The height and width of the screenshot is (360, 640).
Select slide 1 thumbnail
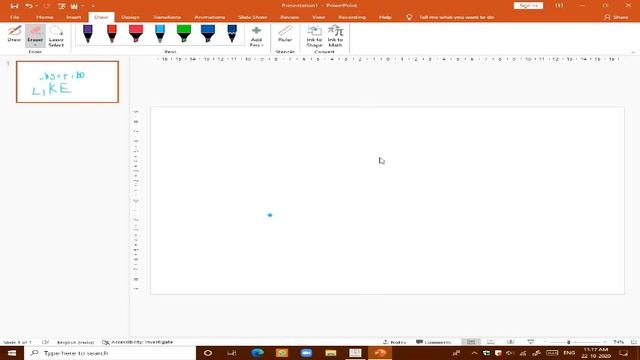[x=67, y=82]
